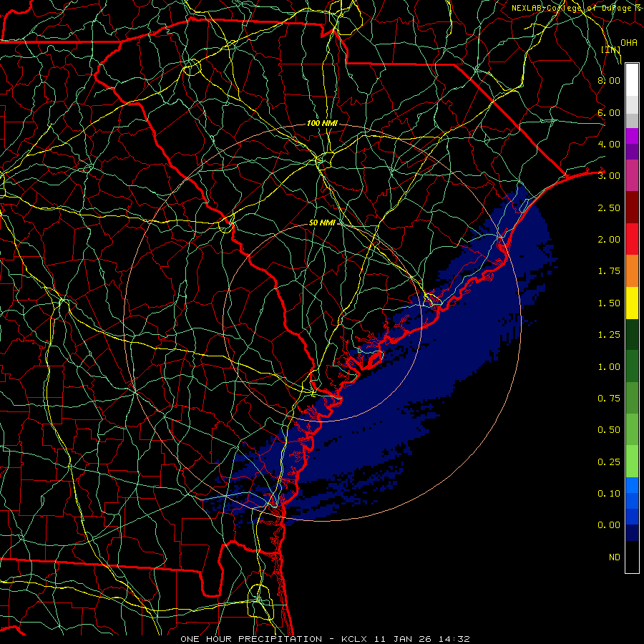
Task: Click the 1.00 scale label
Action: coord(609,367)
